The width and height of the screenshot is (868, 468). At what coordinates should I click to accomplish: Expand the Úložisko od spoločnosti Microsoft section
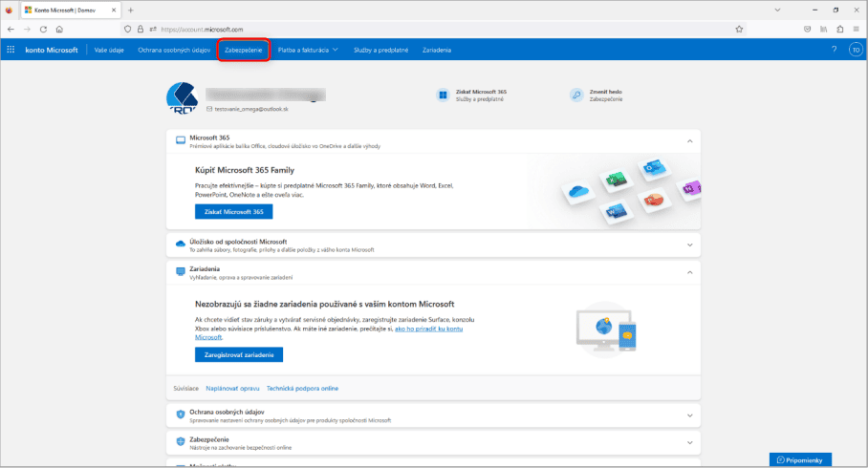pyautogui.click(x=689, y=245)
